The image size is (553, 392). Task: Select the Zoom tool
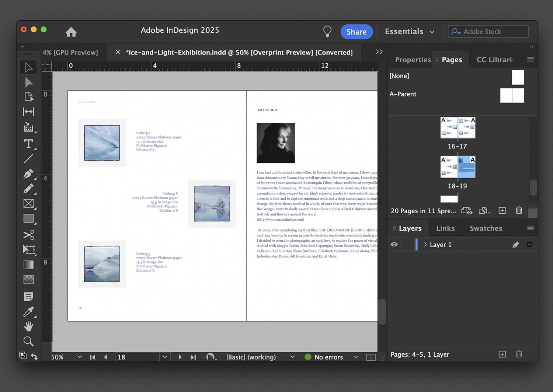[28, 342]
